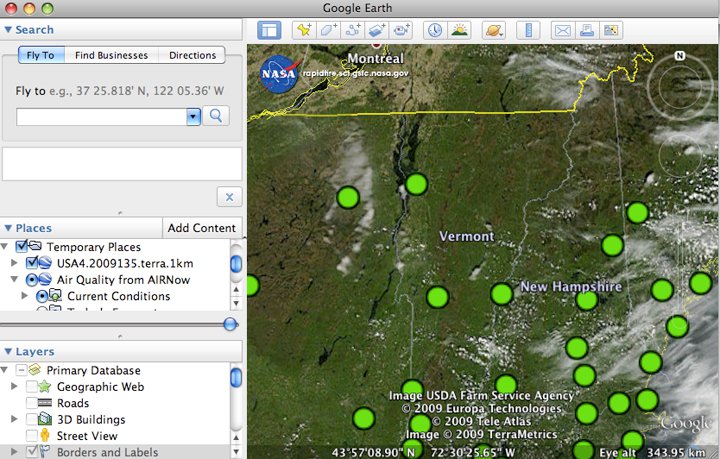Click the Layers panel scrollbar thumb
Viewport: 720px width, 459px height.
[236, 377]
